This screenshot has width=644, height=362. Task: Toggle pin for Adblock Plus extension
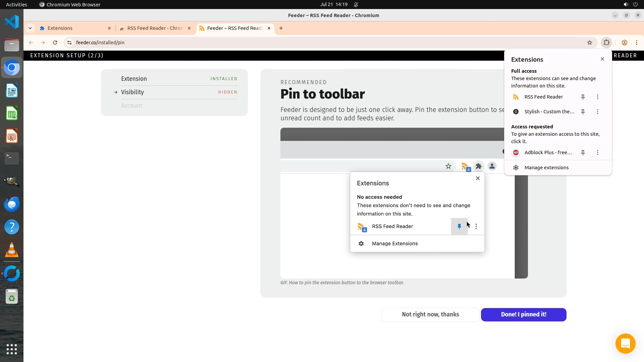point(583,153)
